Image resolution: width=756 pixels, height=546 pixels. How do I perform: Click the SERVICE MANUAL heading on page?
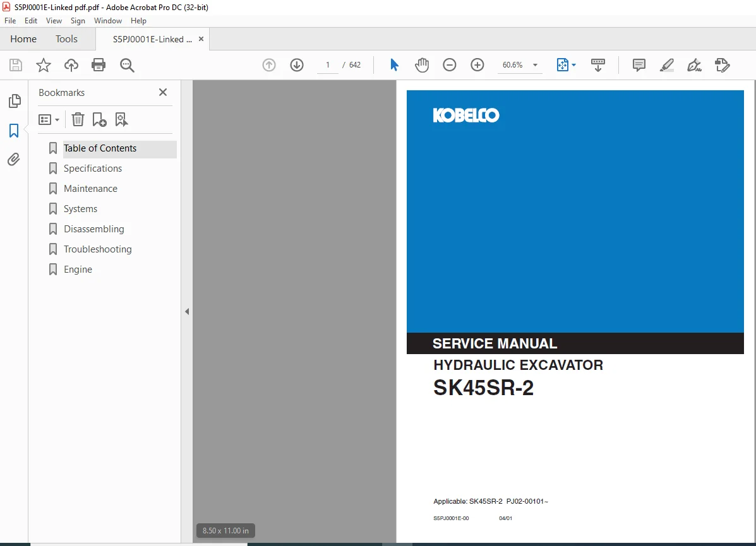(x=495, y=343)
